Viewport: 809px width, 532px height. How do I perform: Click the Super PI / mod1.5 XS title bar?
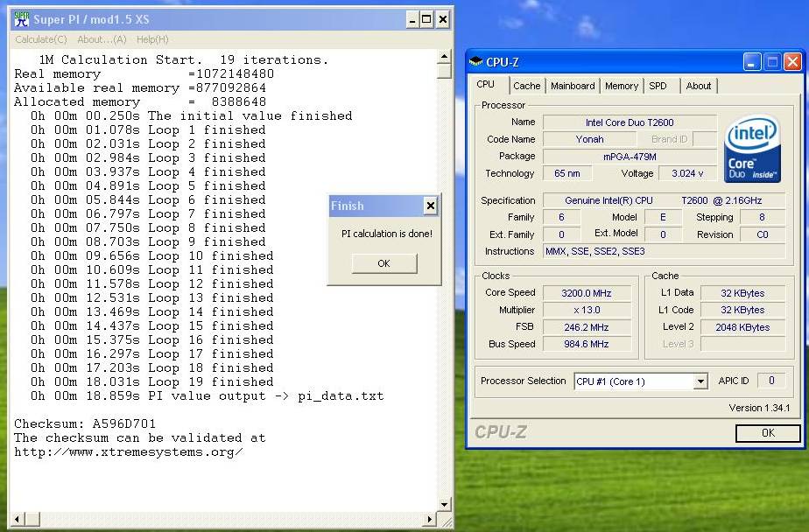pyautogui.click(x=231, y=19)
